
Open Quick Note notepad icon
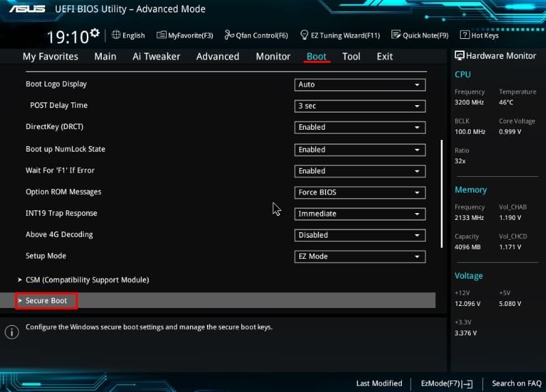[396, 35]
